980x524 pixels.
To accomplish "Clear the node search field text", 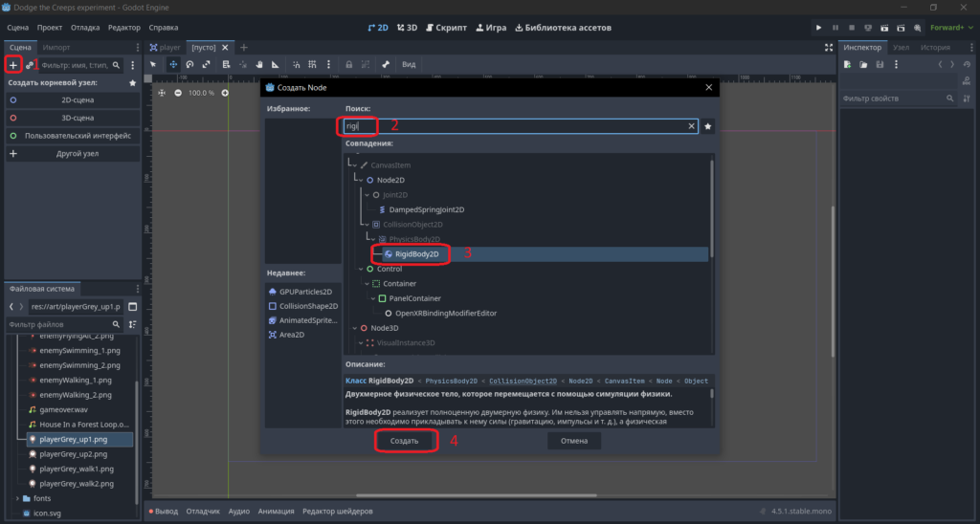I will coord(691,126).
